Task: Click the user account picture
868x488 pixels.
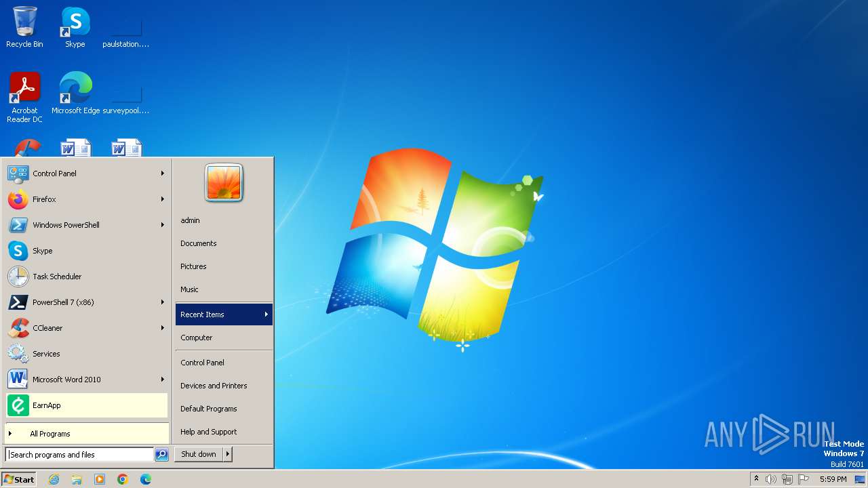Action: coord(224,182)
